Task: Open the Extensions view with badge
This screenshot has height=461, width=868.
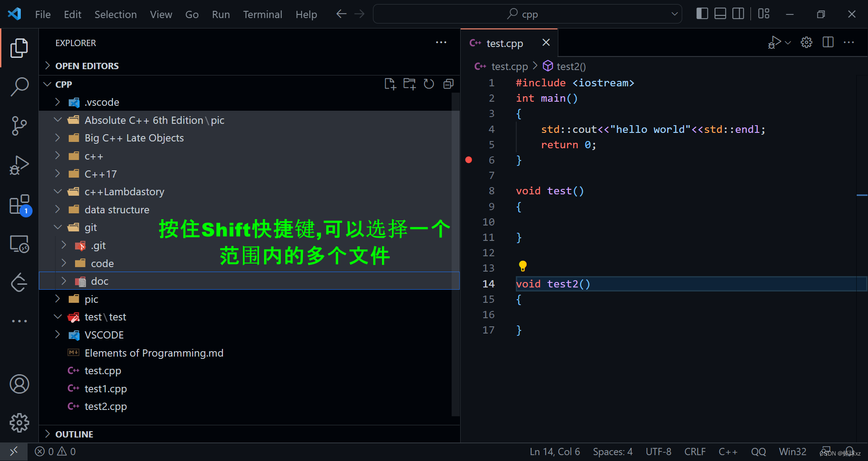Action: pos(20,205)
